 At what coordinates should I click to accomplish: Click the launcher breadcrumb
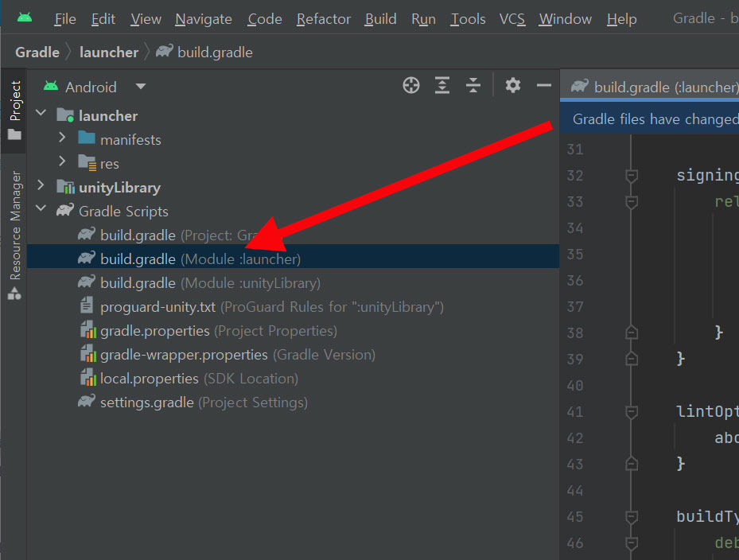[x=109, y=52]
